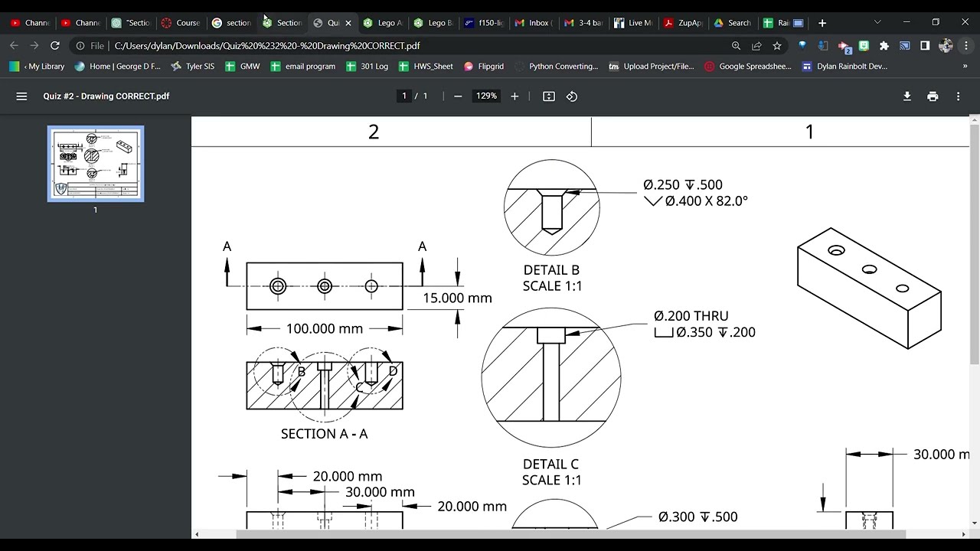
Task: Open a new browser tab
Action: [x=822, y=23]
